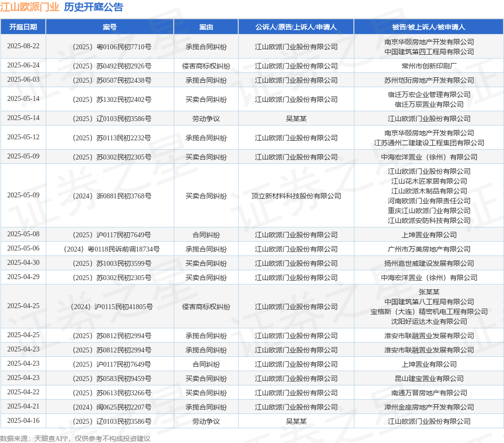The image size is (504, 443).
Task: Click 南通万晋房地产有限公司 defendant
Action: coord(429,393)
